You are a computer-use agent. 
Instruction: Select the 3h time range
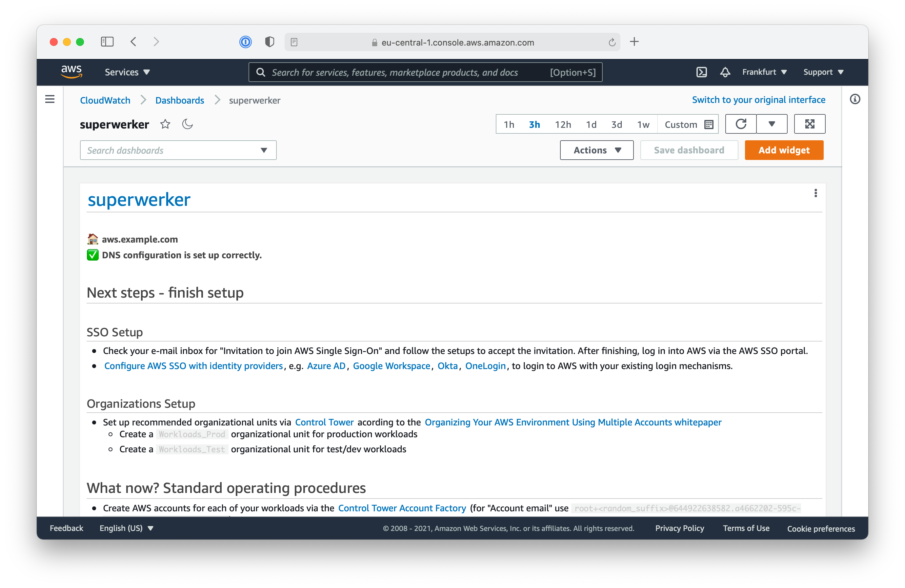tap(534, 124)
